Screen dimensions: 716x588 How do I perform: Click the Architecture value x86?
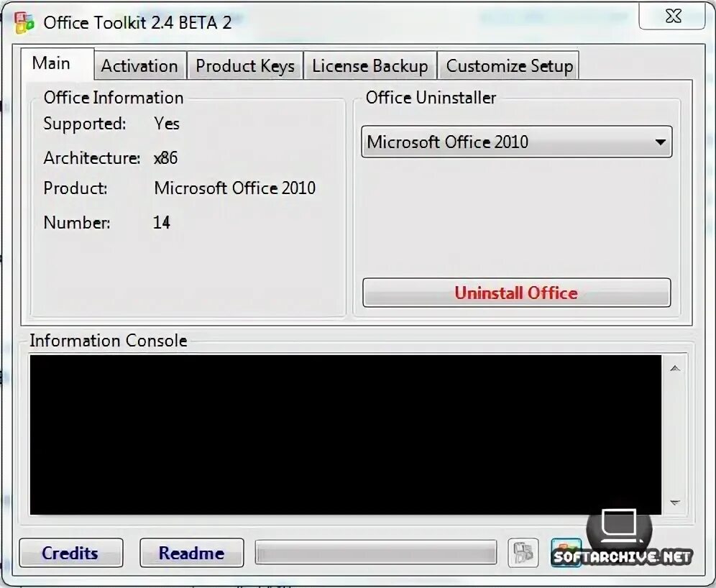point(166,158)
